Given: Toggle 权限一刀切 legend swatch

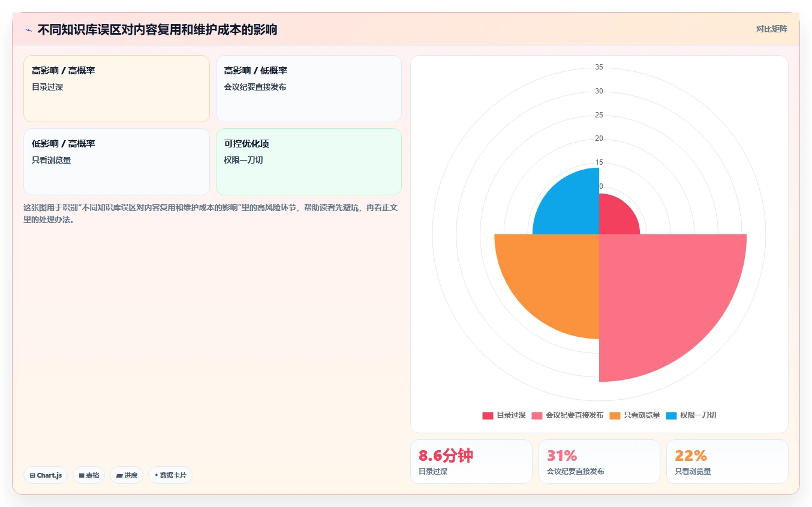Looking at the screenshot, I should 671,415.
